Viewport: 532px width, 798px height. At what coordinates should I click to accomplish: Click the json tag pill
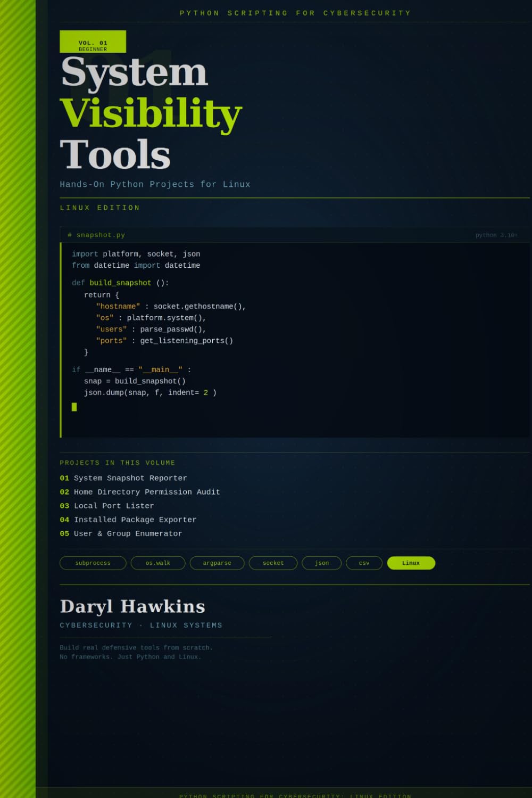pyautogui.click(x=321, y=563)
